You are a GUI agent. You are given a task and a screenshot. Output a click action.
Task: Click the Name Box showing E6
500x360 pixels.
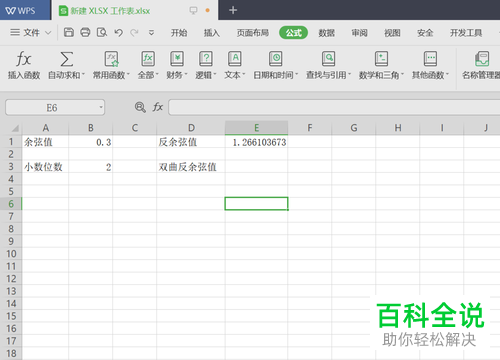point(55,107)
